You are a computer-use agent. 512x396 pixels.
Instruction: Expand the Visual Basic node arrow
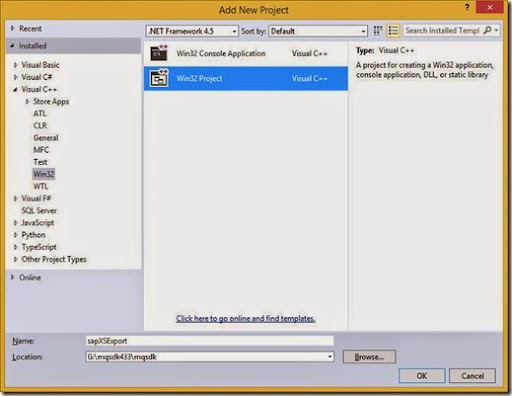point(16,65)
